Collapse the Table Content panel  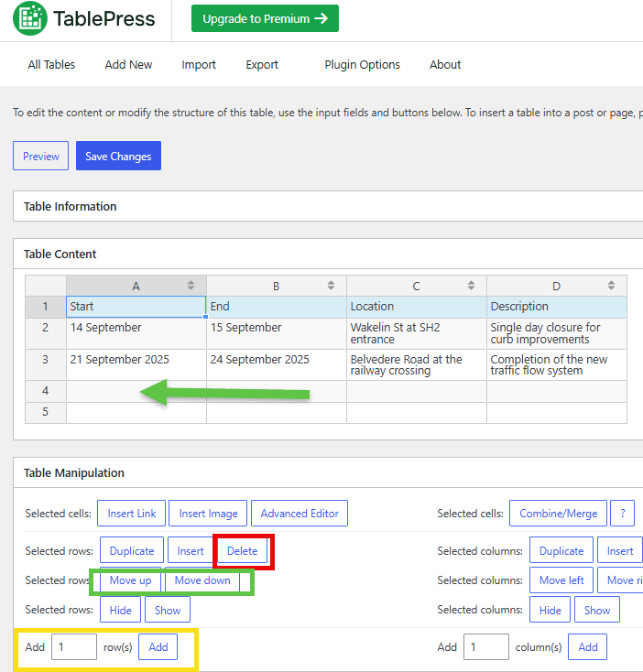(x=328, y=255)
